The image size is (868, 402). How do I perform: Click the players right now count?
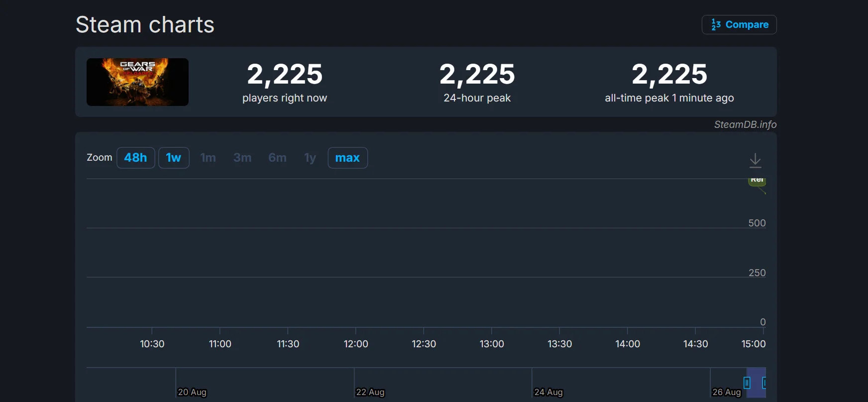pos(285,74)
